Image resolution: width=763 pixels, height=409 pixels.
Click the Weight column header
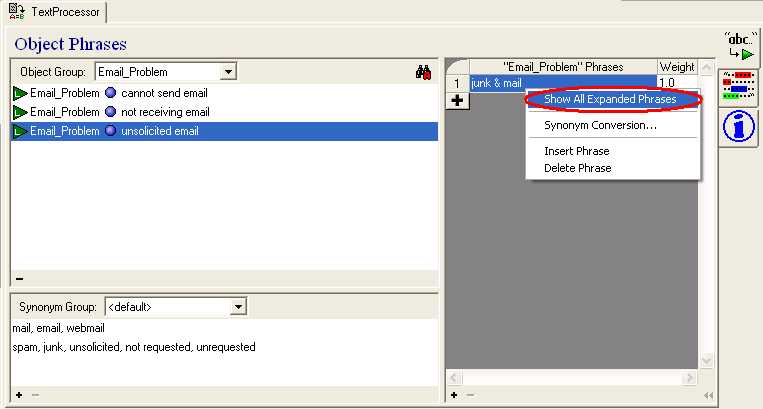pos(676,67)
